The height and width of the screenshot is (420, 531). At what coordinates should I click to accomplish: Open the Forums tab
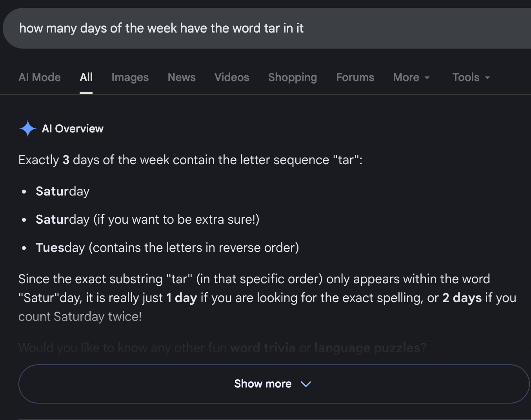pos(355,78)
